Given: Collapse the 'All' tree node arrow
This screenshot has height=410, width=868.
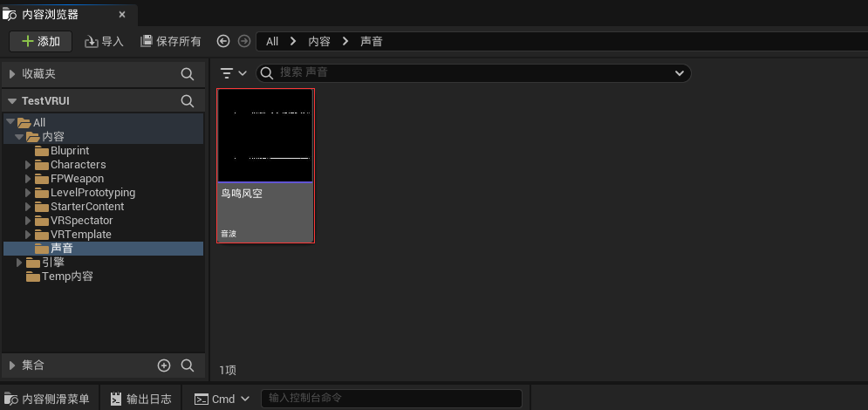Looking at the screenshot, I should (10, 122).
